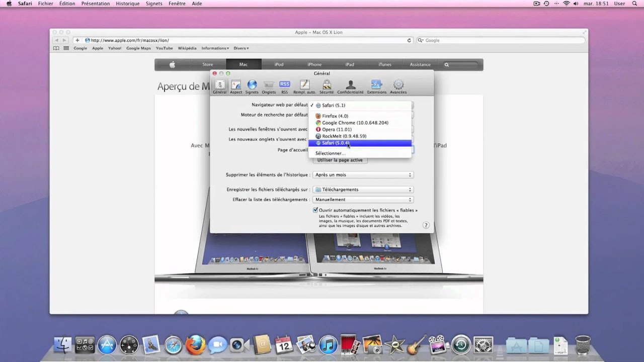
Task: Click the add bookmark plus button
Action: point(77,40)
